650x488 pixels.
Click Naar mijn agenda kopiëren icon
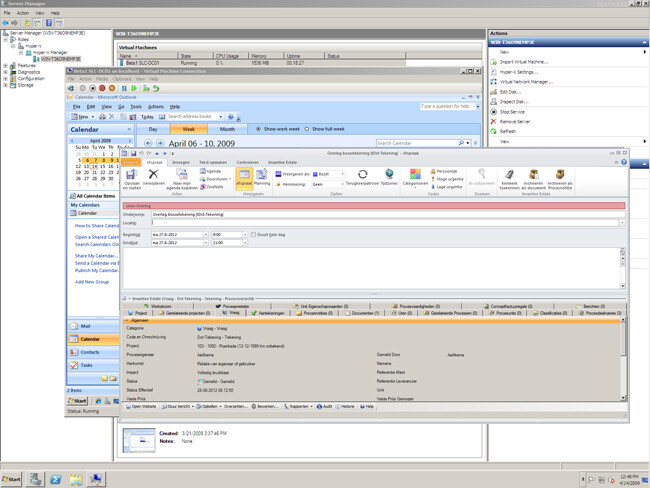(x=182, y=174)
